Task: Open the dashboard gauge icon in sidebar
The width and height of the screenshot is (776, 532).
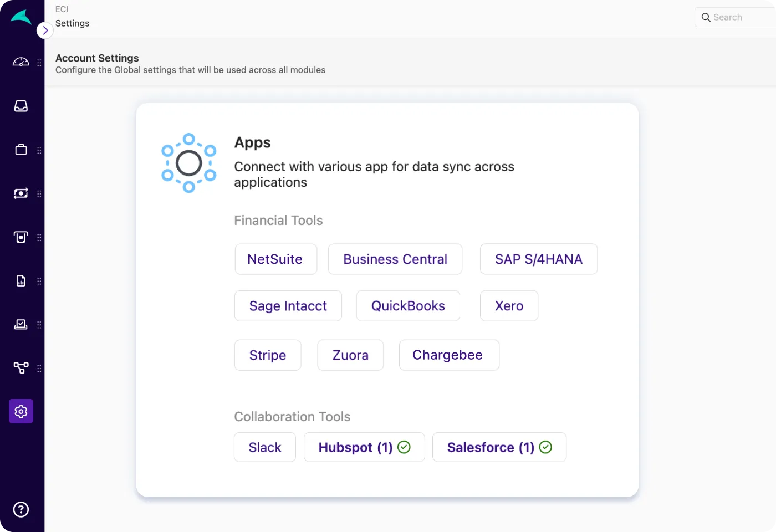Action: pyautogui.click(x=21, y=62)
